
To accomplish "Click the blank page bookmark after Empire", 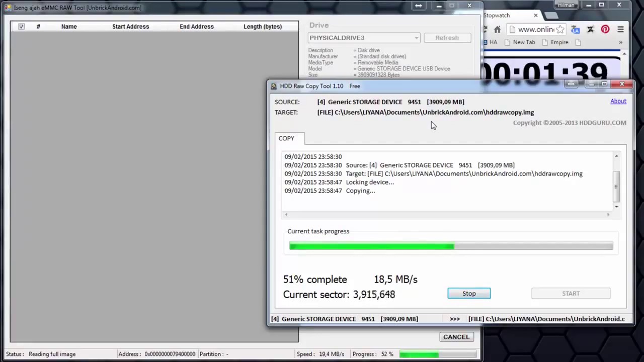I will pyautogui.click(x=578, y=42).
